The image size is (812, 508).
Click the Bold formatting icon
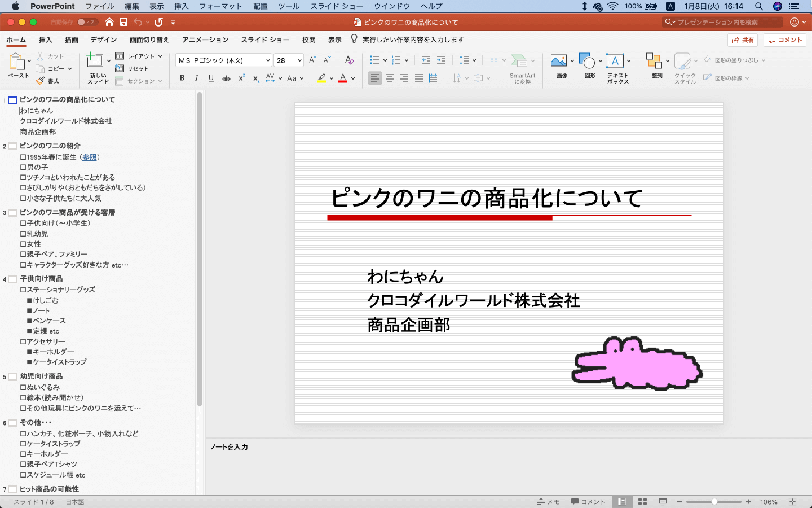(x=182, y=78)
